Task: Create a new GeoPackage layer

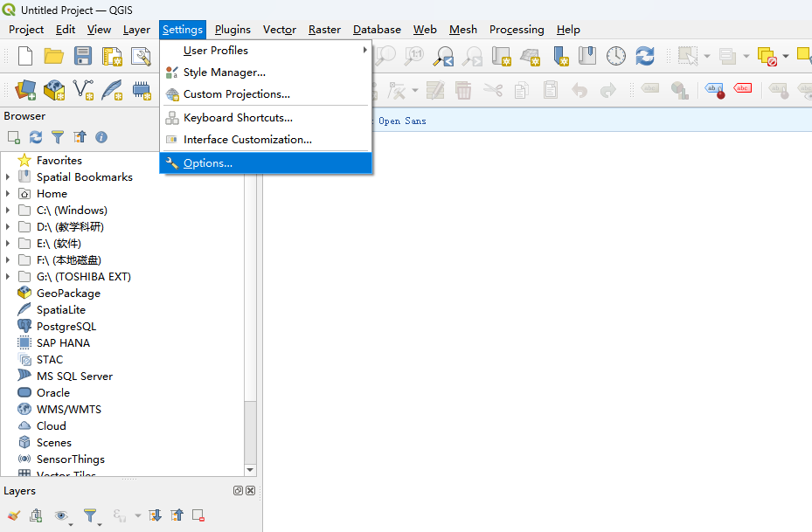Action: [54, 90]
